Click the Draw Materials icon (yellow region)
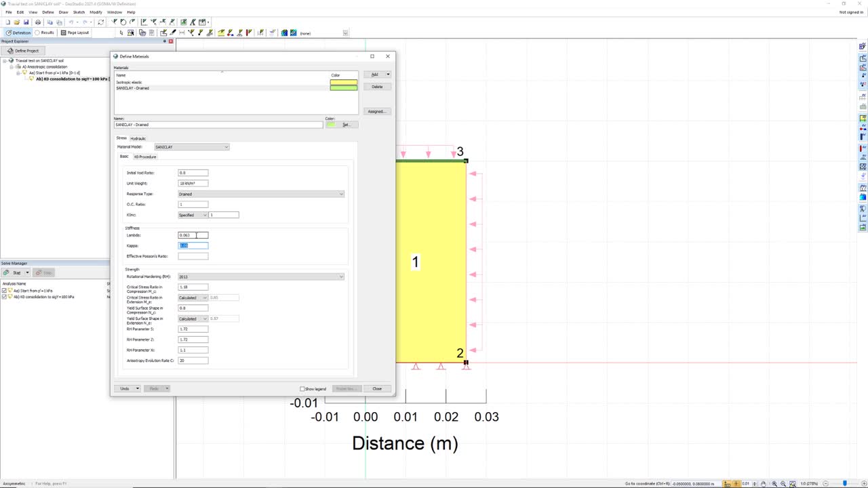868x488 pixels. click(220, 33)
